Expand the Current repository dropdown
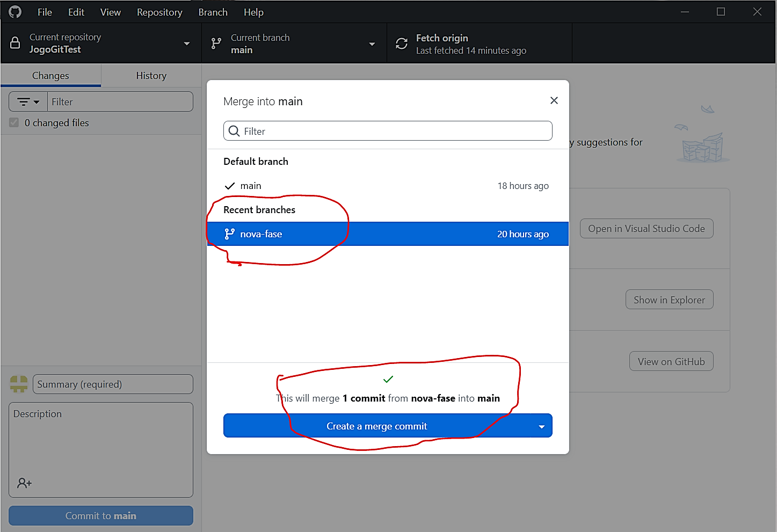The height and width of the screenshot is (532, 777). click(x=186, y=43)
